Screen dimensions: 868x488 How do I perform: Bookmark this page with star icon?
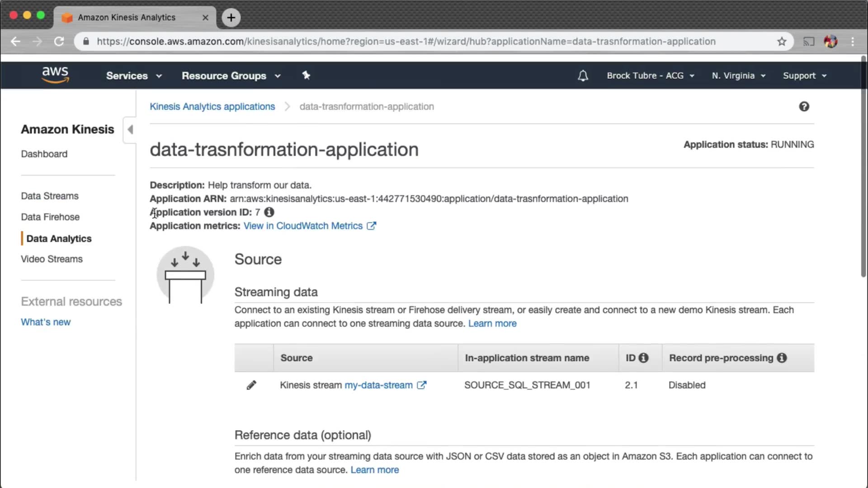(782, 42)
